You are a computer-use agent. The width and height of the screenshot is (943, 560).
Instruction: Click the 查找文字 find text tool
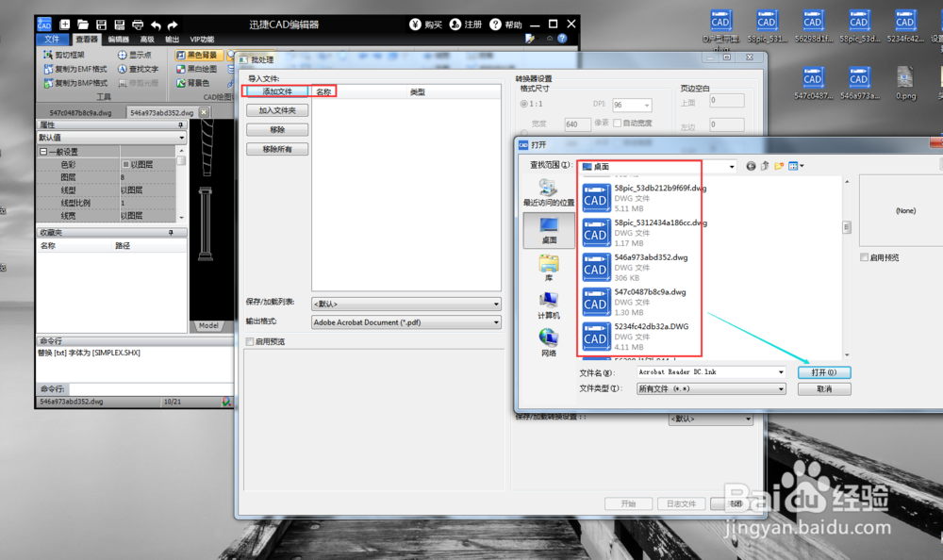point(139,69)
